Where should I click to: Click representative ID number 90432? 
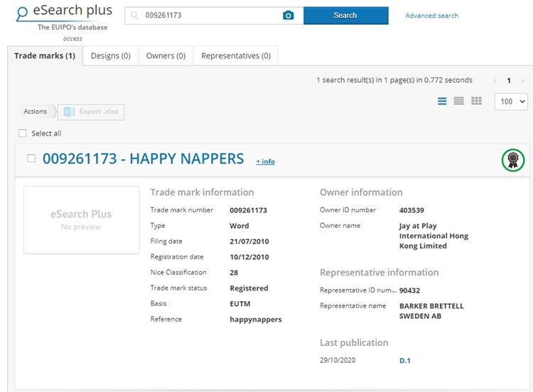coord(409,290)
